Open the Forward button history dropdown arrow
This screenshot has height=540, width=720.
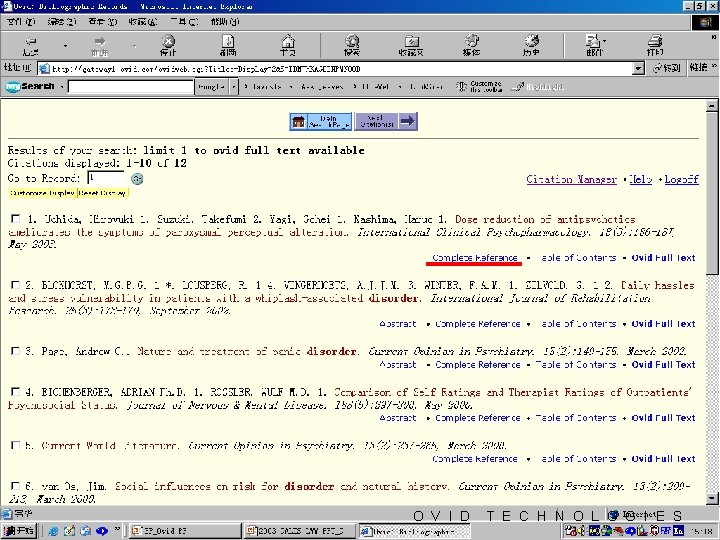point(134,45)
